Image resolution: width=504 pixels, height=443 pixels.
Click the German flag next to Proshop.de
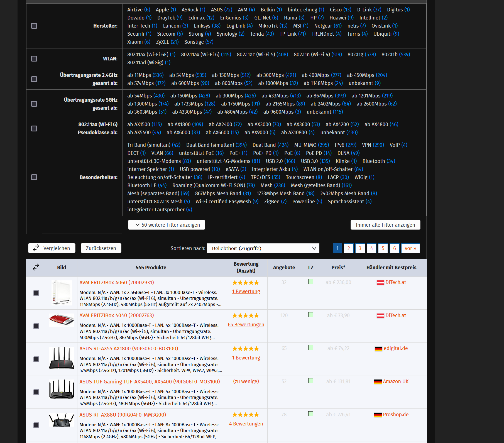point(378,415)
